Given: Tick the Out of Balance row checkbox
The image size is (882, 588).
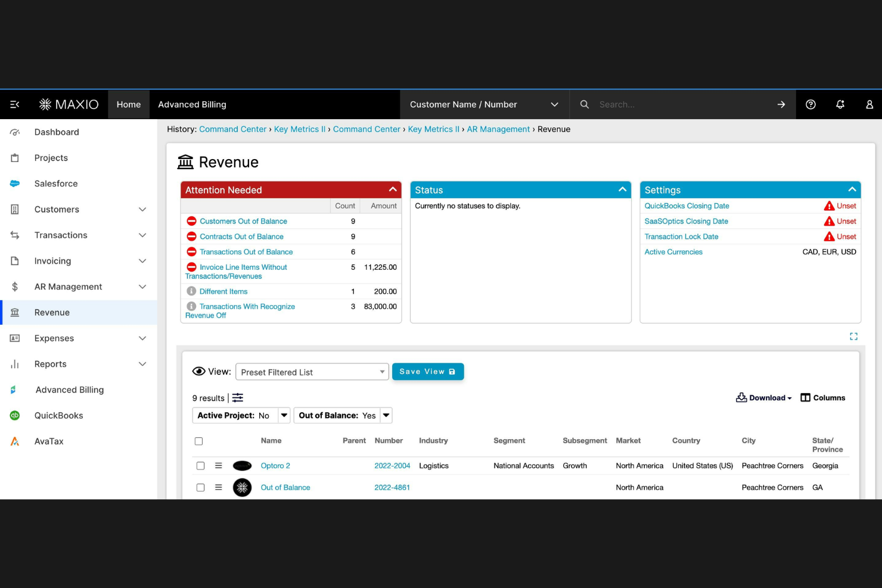Looking at the screenshot, I should (x=200, y=487).
